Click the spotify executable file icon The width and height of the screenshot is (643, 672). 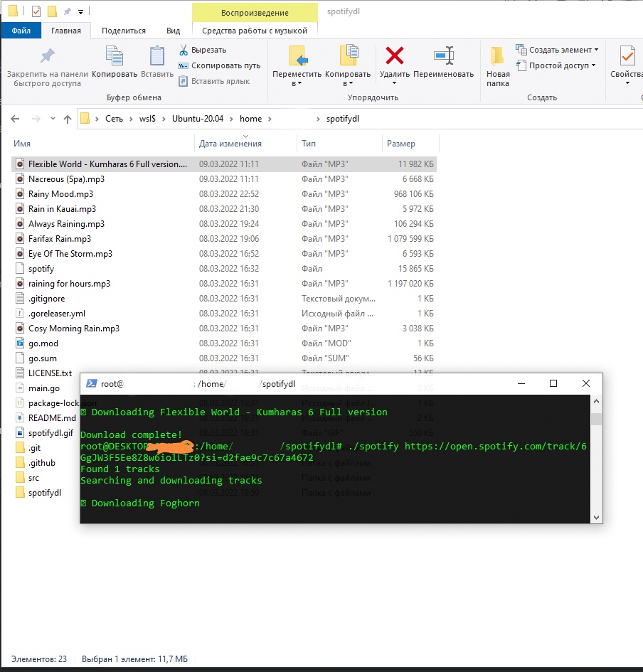tap(20, 269)
